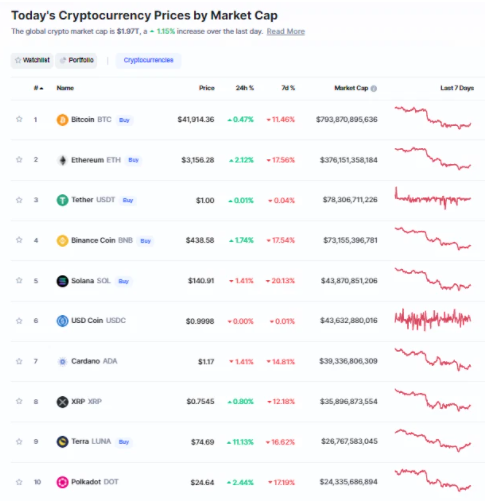Image resolution: width=487 pixels, height=501 pixels.
Task: Click the Buy button next to Ethereum
Action: tap(133, 160)
